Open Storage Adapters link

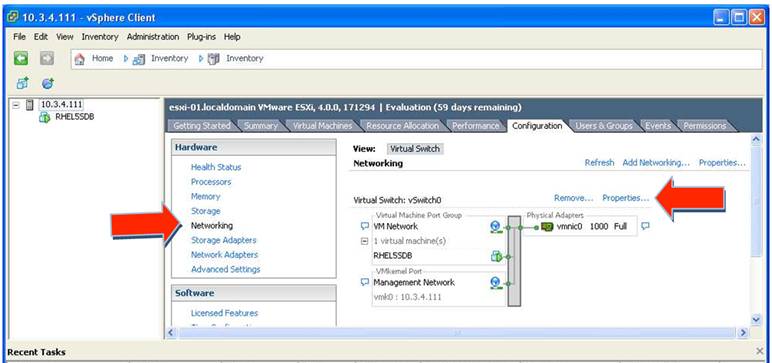[x=224, y=240]
